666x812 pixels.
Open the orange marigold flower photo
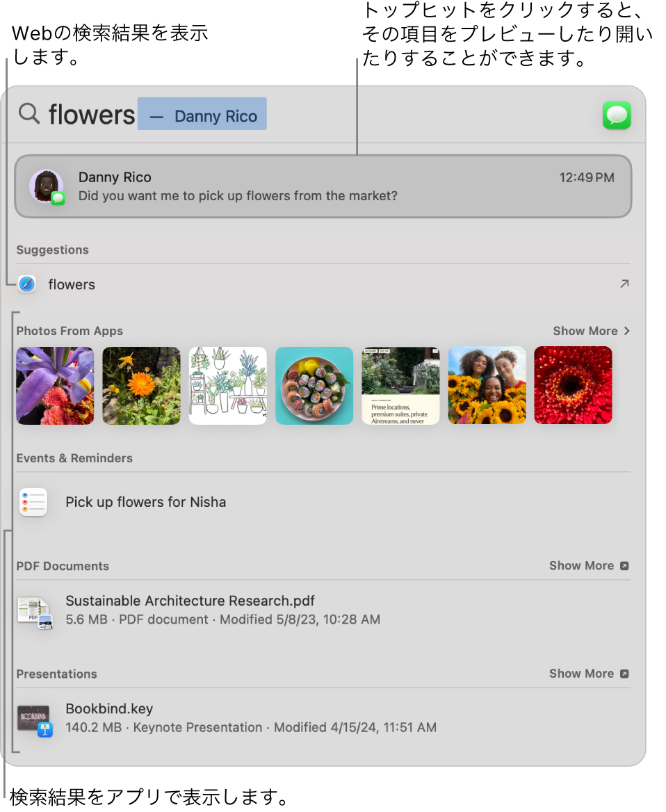141,386
